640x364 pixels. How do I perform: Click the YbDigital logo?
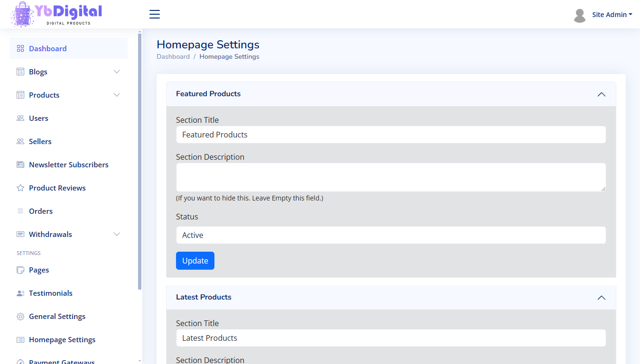point(57,14)
